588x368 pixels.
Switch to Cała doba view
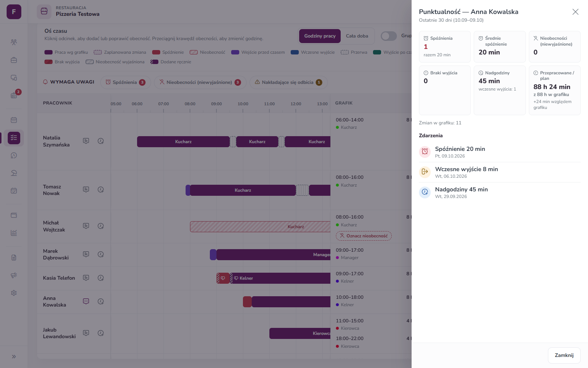tap(357, 36)
